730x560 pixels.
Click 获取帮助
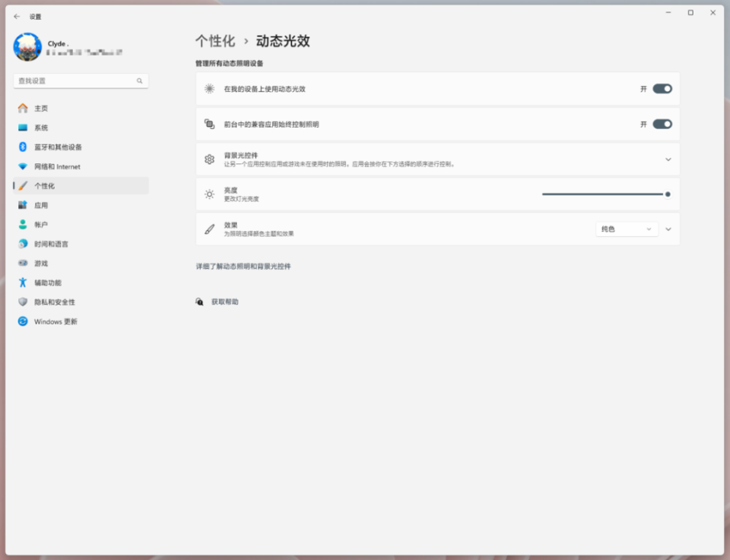[224, 301]
